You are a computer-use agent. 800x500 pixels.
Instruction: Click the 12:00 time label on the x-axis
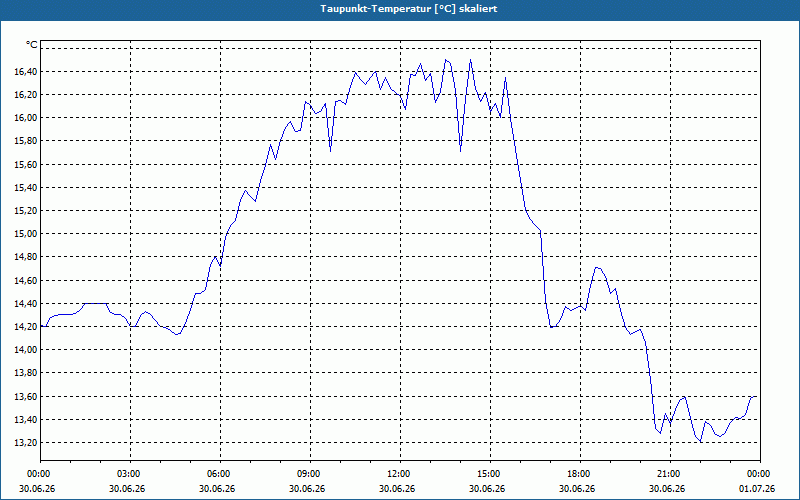[400, 474]
